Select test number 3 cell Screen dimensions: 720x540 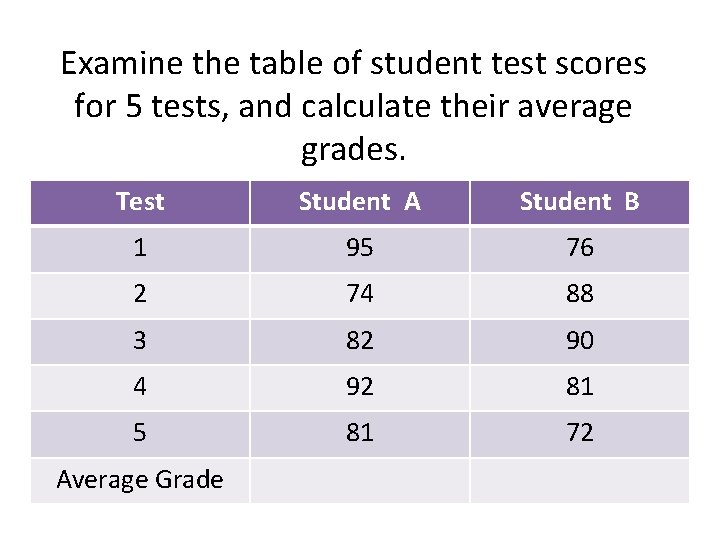click(x=140, y=341)
